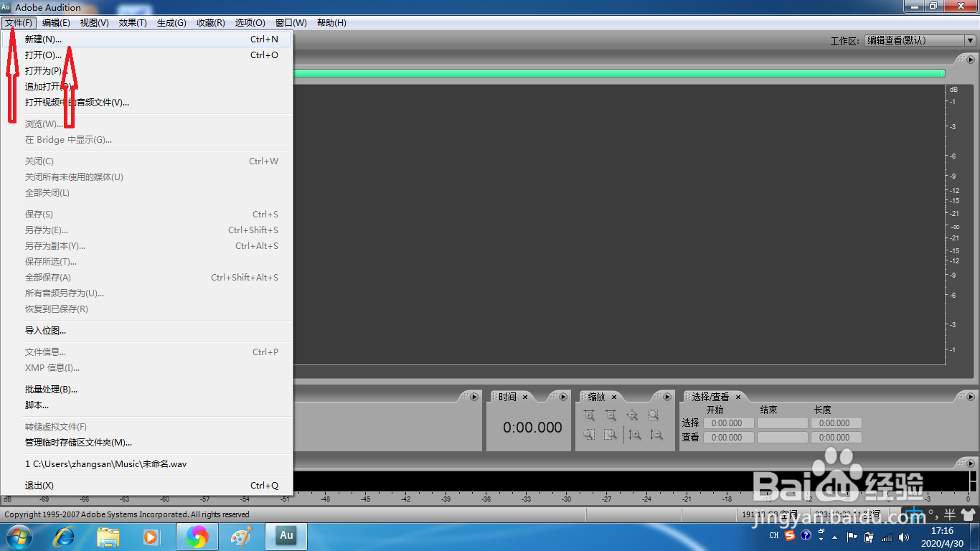Click the green navigation range bar
The width and height of the screenshot is (980, 551).
point(618,73)
